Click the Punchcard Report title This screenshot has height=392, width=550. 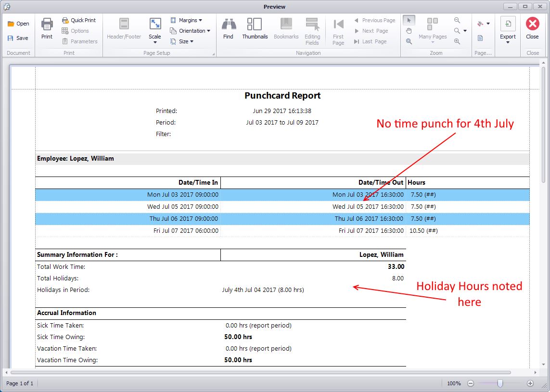pos(282,96)
